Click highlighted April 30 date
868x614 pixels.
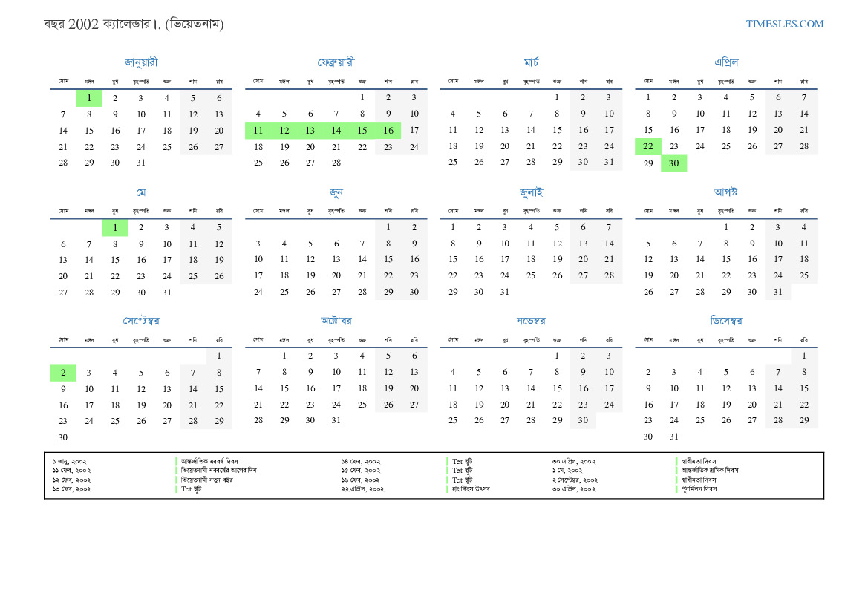coord(673,163)
